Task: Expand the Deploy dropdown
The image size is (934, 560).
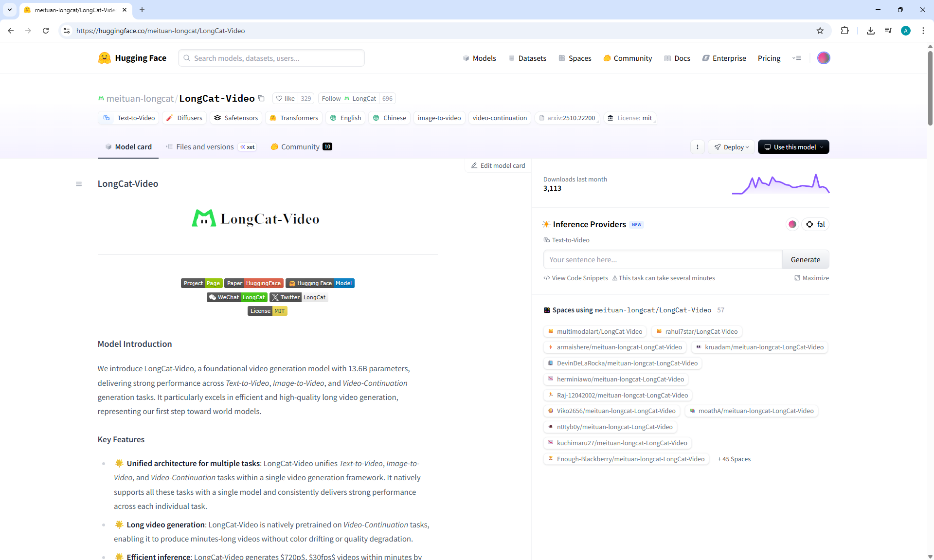Action: pyautogui.click(x=731, y=147)
